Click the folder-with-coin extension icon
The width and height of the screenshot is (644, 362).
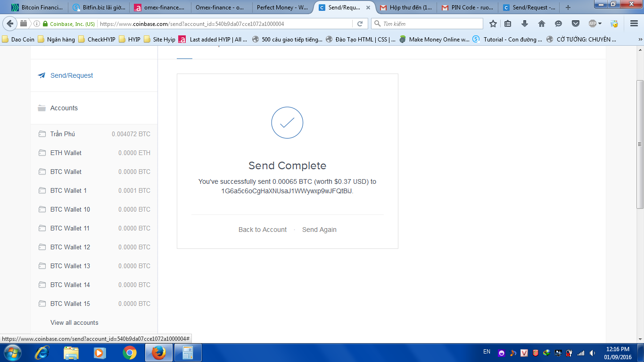[x=614, y=24]
